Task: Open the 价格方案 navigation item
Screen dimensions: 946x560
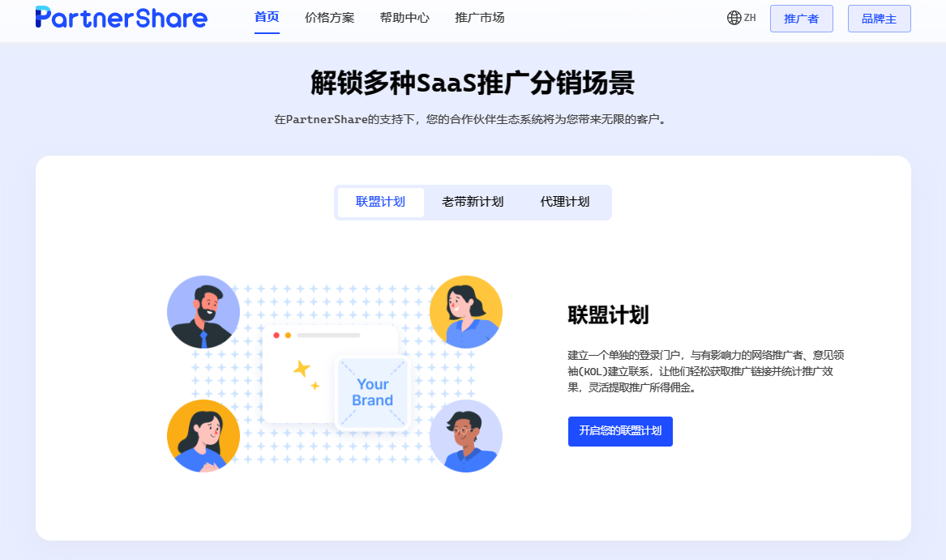Action: click(x=329, y=18)
